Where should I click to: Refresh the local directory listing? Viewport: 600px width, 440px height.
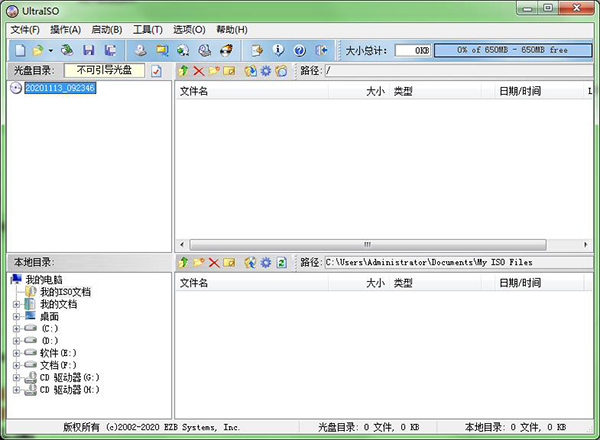click(x=282, y=262)
